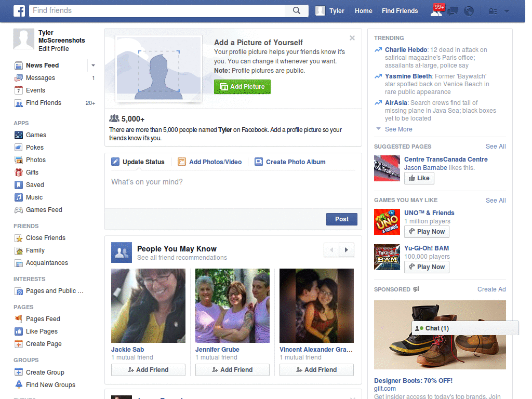Open the Close Friends star icon
This screenshot has height=399, width=532.
pyautogui.click(x=19, y=238)
